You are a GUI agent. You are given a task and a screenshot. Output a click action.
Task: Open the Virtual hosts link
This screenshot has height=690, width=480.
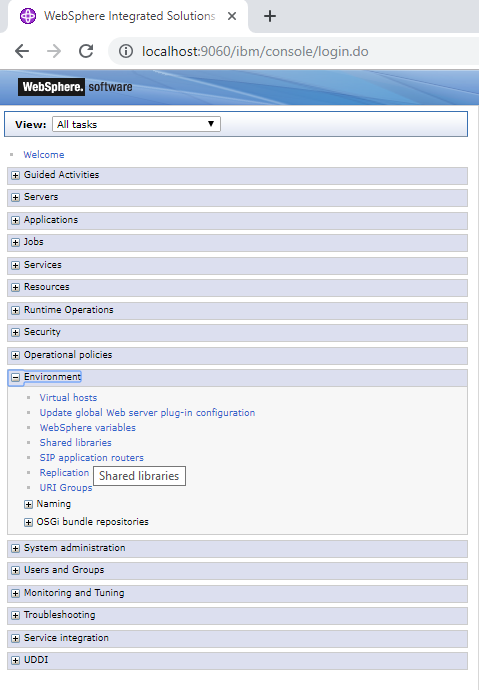tap(68, 397)
